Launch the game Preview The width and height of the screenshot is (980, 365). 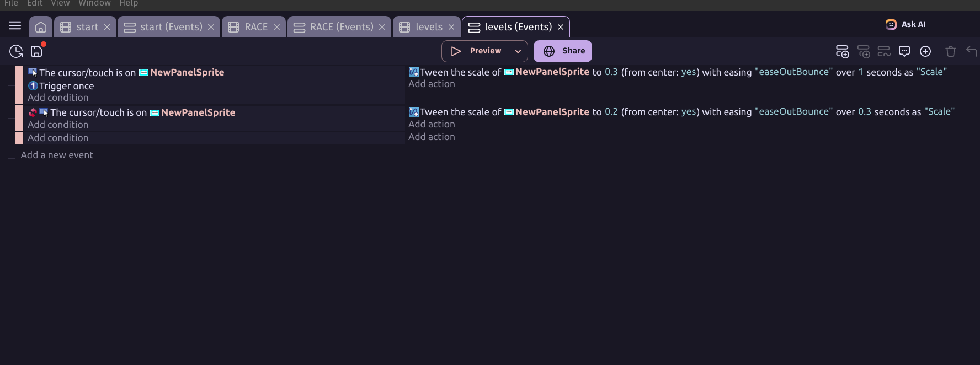pyautogui.click(x=476, y=51)
